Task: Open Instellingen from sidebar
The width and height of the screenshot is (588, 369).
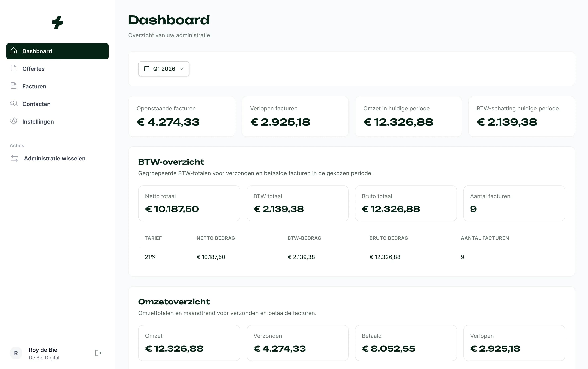Action: click(38, 121)
